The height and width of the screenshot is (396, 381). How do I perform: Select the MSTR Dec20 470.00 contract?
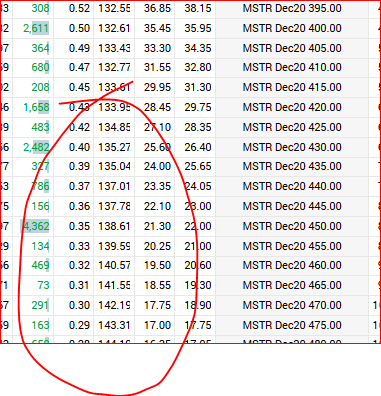[x=292, y=305]
